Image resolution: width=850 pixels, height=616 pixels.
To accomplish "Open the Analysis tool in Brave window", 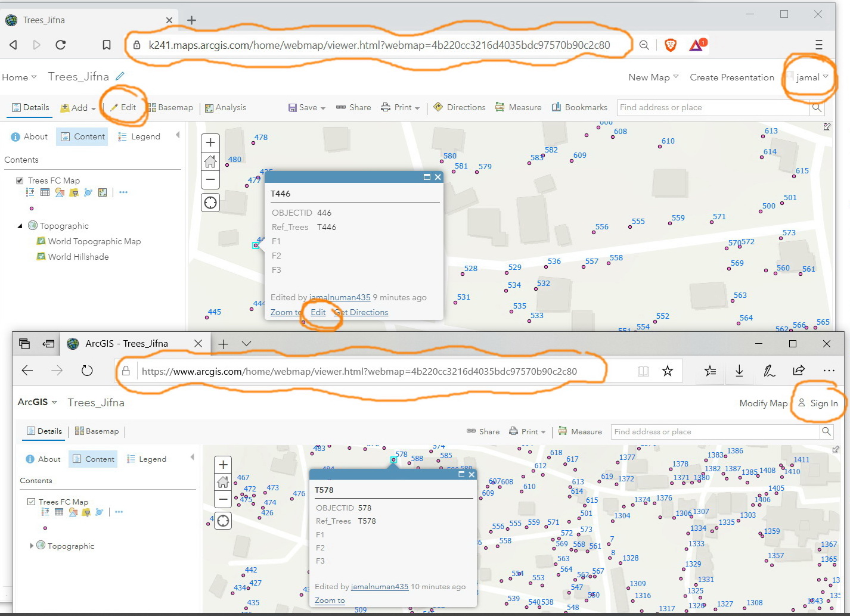I will coord(225,108).
